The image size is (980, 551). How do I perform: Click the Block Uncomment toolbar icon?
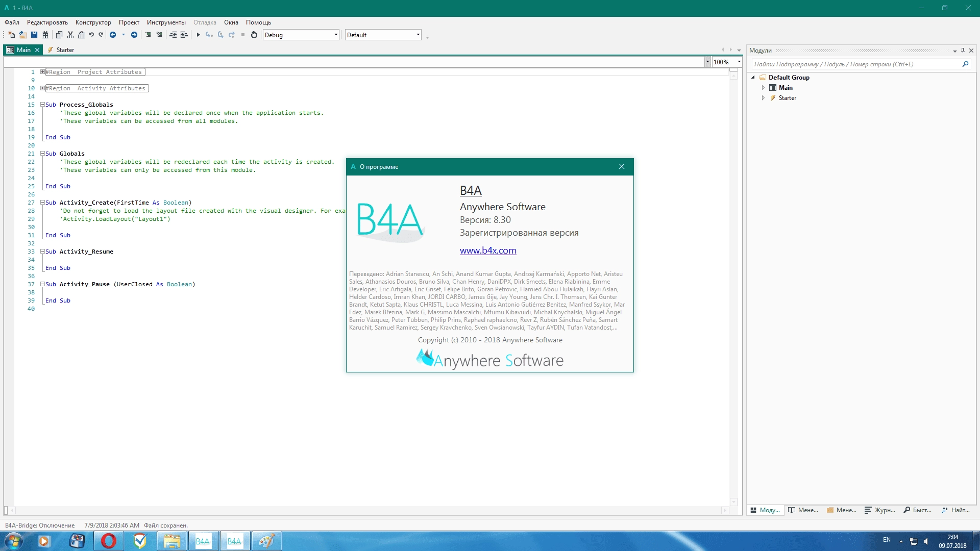tap(159, 35)
